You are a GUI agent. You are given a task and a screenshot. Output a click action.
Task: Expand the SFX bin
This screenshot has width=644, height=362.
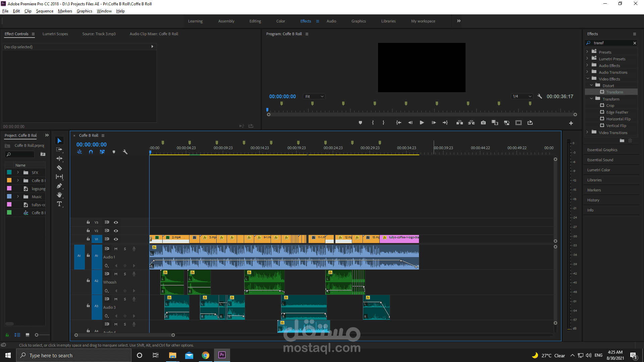[x=18, y=172]
